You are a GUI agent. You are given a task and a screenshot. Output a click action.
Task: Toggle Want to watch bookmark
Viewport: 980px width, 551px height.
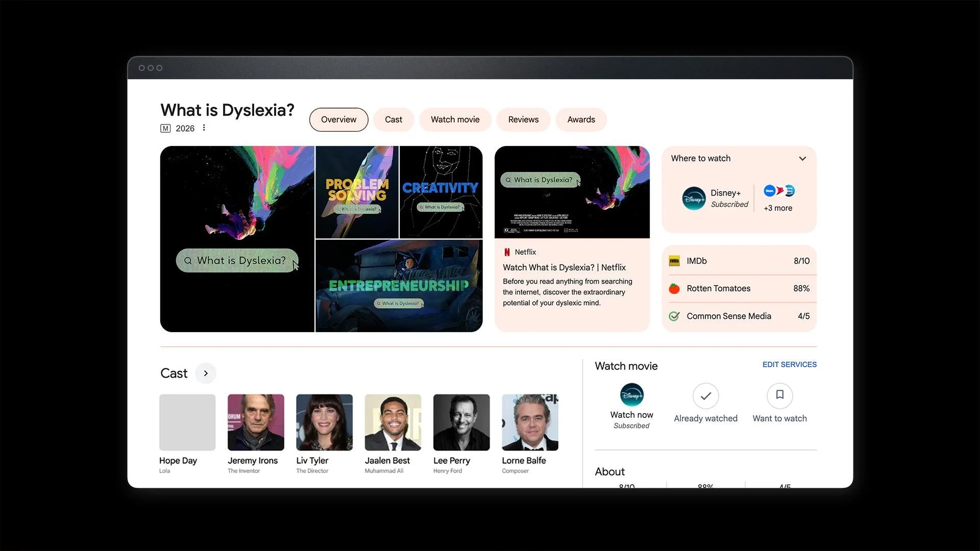[x=780, y=396]
